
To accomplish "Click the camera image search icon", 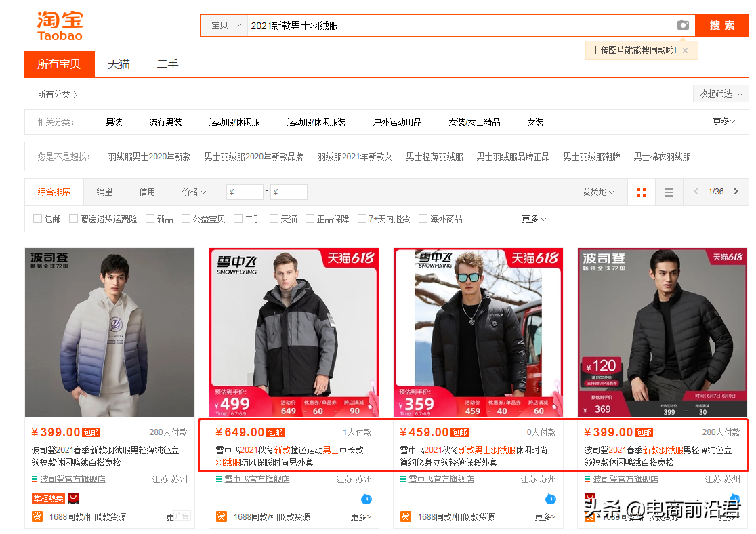I will (x=683, y=25).
